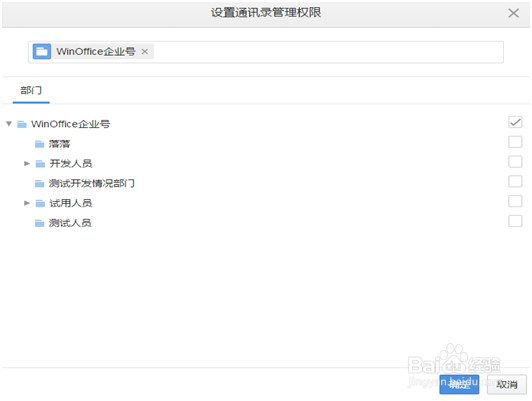Select the 落落 department label
Viewport: 532px width, 401px height.
point(59,144)
